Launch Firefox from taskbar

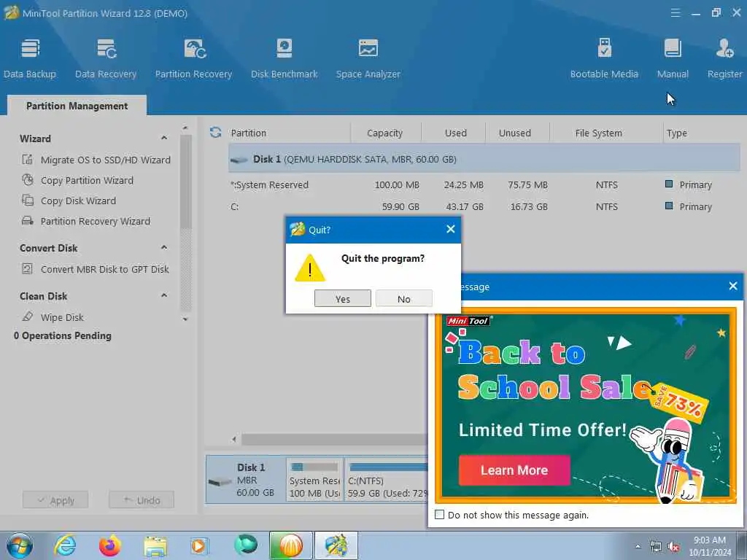(x=110, y=545)
